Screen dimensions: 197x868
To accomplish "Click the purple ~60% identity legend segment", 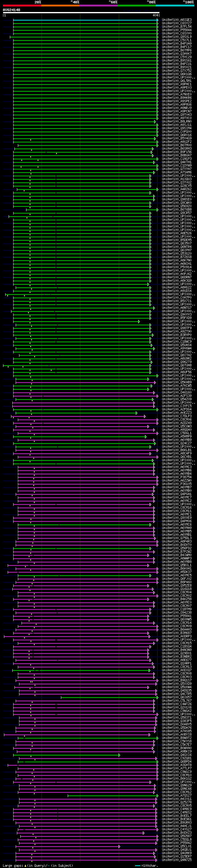I will (98, 6).
